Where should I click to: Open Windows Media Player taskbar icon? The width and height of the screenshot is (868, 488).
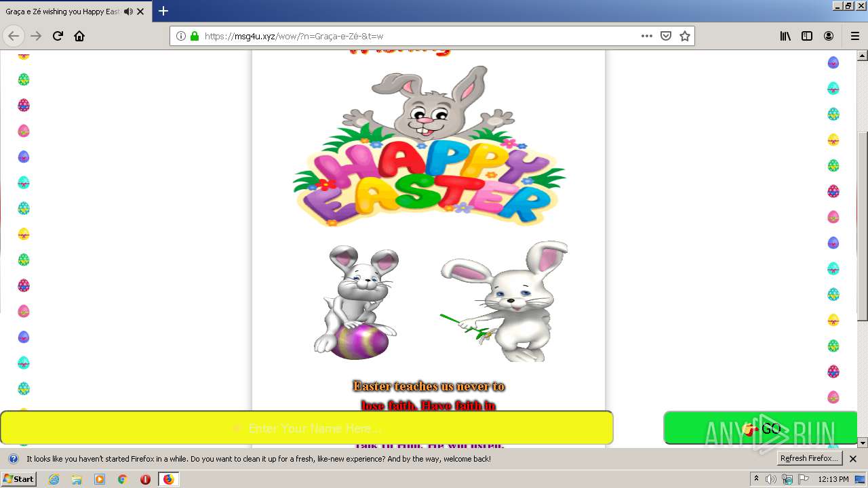point(100,479)
